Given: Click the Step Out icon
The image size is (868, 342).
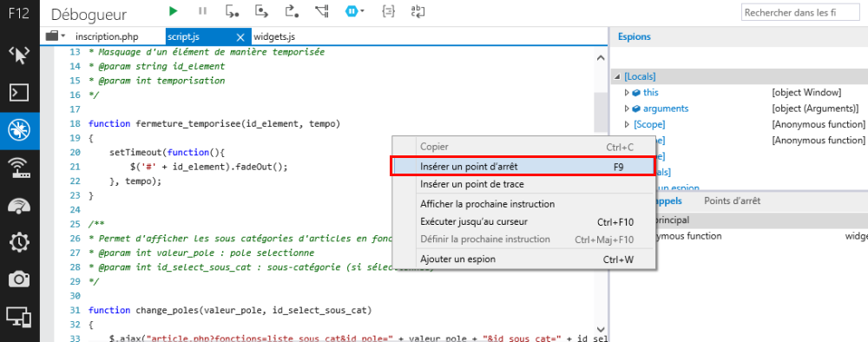Looking at the screenshot, I should pyautogui.click(x=292, y=11).
